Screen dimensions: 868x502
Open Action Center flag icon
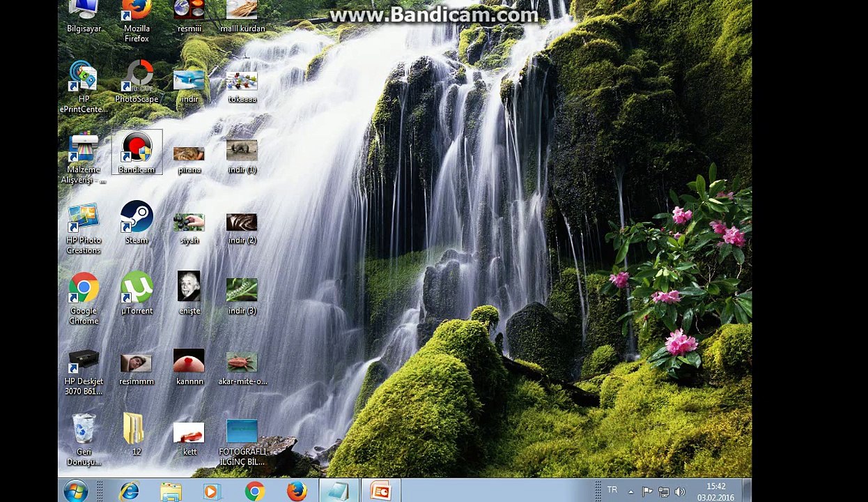[646, 492]
